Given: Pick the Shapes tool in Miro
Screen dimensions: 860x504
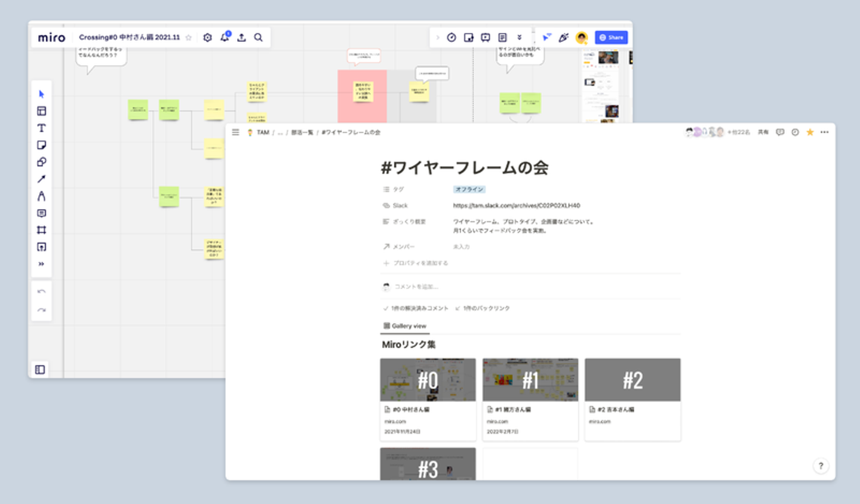Looking at the screenshot, I should coord(41,162).
